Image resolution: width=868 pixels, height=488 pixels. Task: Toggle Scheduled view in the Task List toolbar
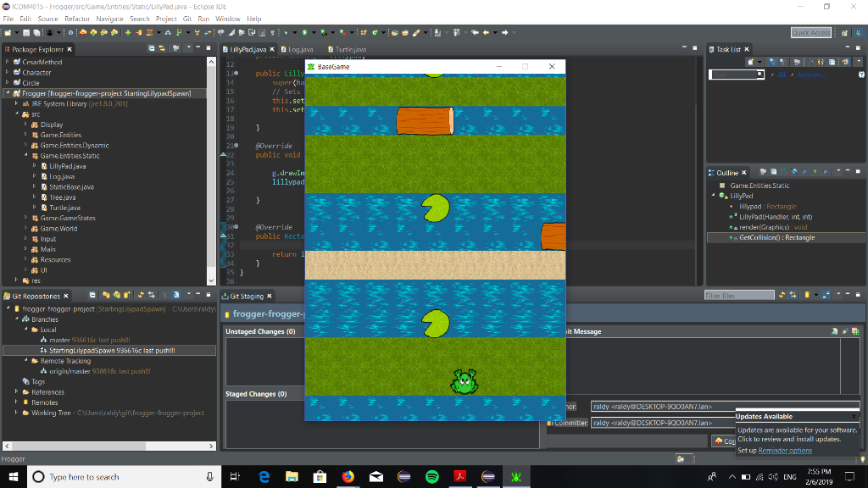[782, 62]
